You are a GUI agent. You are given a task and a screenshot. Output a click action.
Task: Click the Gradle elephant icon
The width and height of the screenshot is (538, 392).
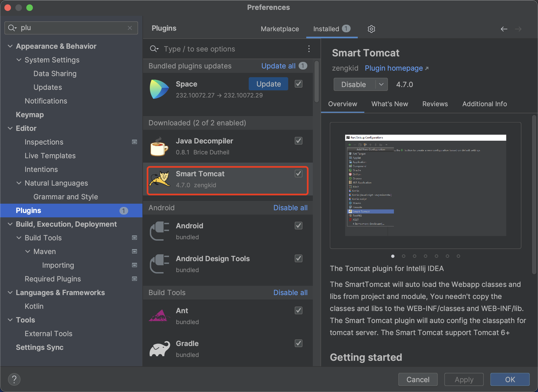point(159,349)
